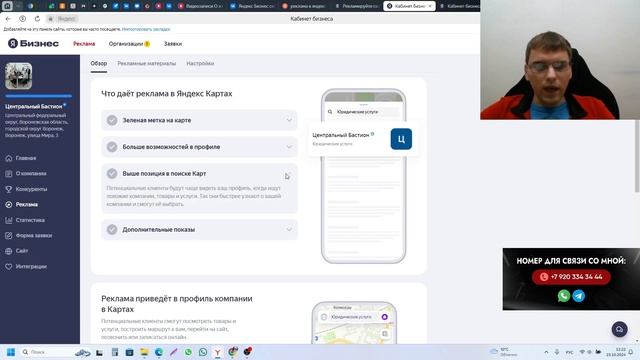Open Форма заявки sidebar item

(29, 236)
